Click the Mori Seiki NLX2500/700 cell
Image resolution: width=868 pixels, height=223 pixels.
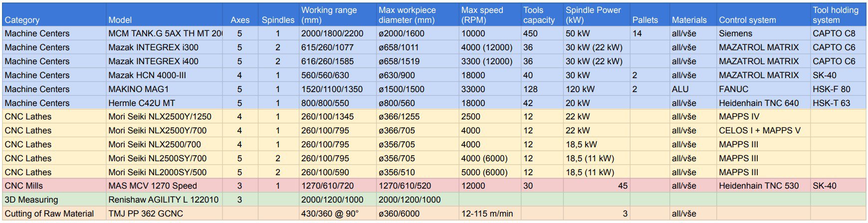click(164, 144)
